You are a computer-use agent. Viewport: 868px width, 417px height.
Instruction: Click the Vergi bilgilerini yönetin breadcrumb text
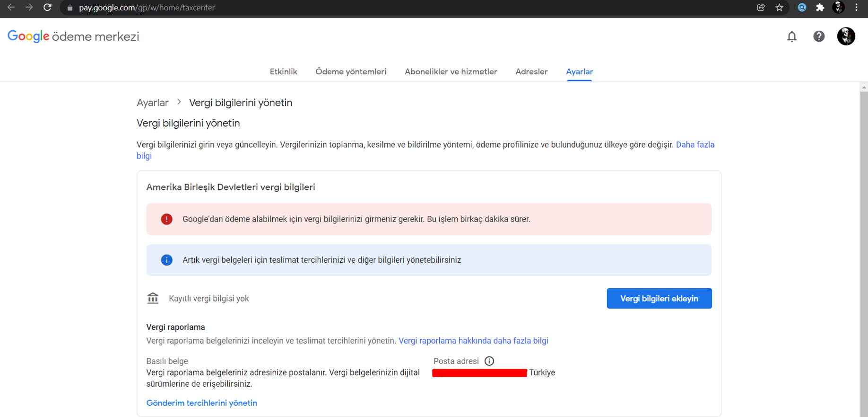pos(241,103)
